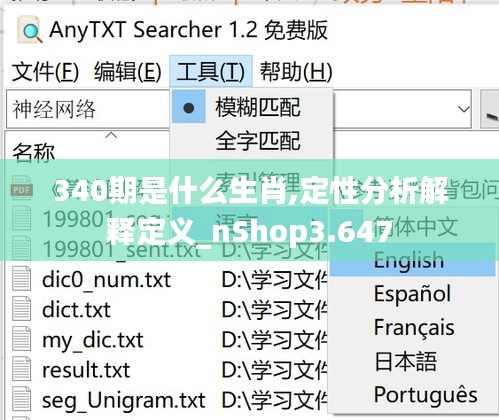The width and height of the screenshot is (499, 420).
Task: Click the 199801_sent.txt file icon
Action: pos(22,249)
